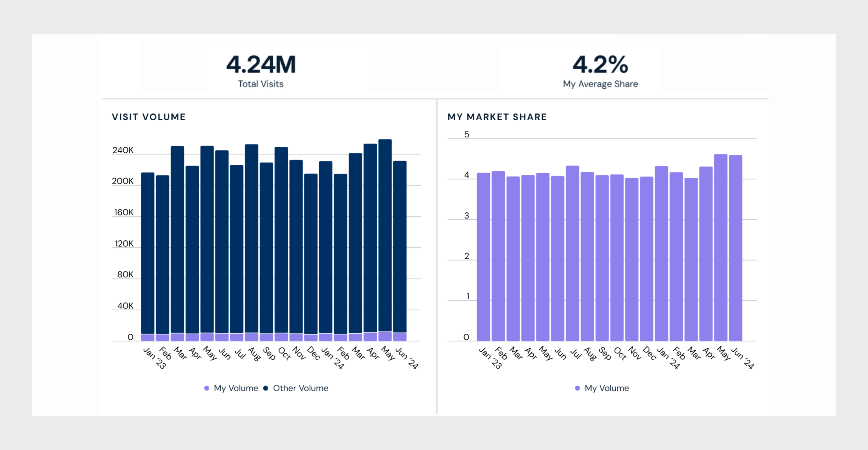Click the 4.2% average share figure
Image resolution: width=868 pixels, height=450 pixels.
tap(600, 64)
